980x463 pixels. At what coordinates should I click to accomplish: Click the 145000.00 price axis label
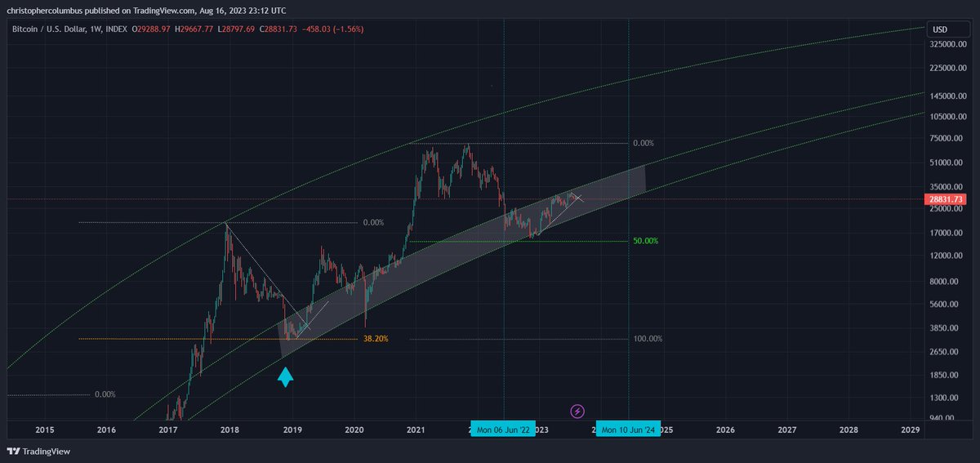pyautogui.click(x=948, y=96)
